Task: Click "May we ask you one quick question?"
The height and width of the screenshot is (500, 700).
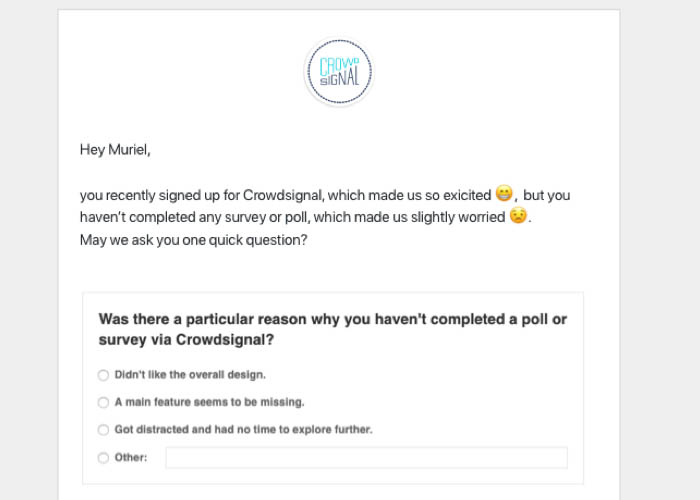Action: click(193, 239)
